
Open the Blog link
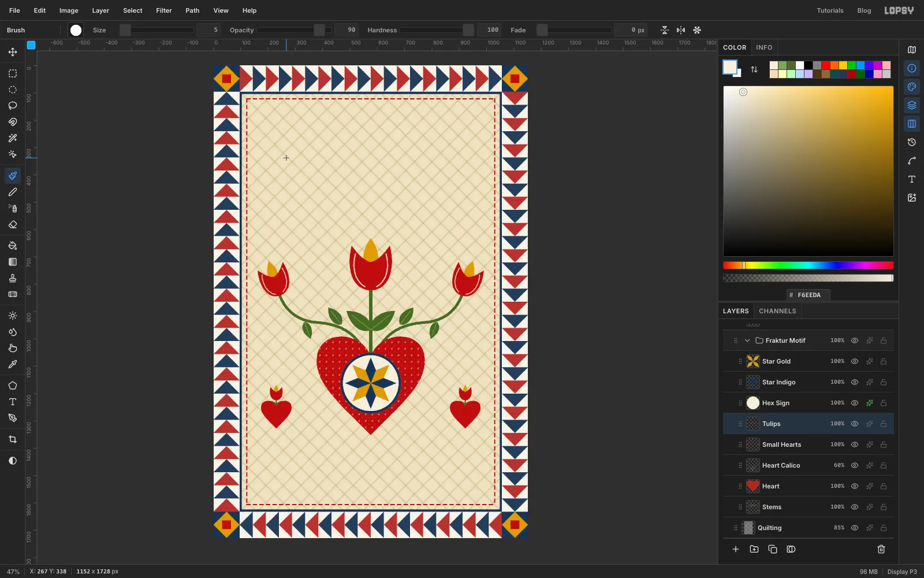click(864, 10)
